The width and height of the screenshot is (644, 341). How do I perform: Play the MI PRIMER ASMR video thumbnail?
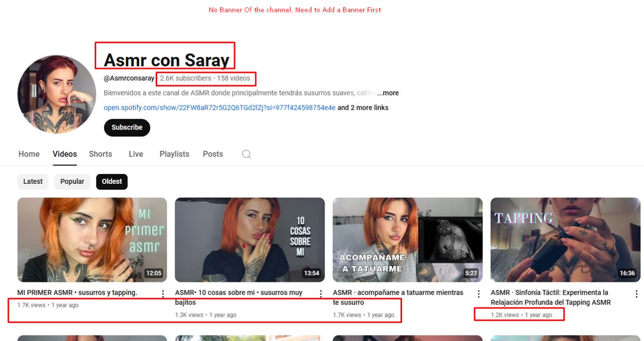click(x=92, y=239)
